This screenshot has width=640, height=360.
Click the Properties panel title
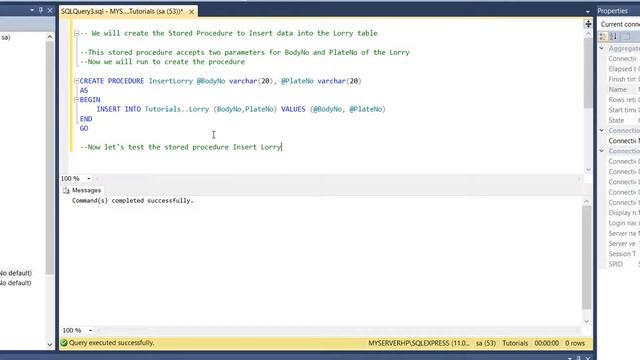coord(612,11)
